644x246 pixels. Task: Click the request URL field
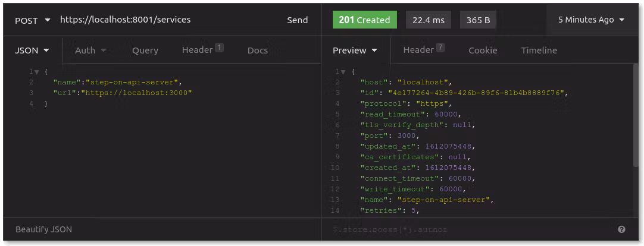[x=167, y=20]
